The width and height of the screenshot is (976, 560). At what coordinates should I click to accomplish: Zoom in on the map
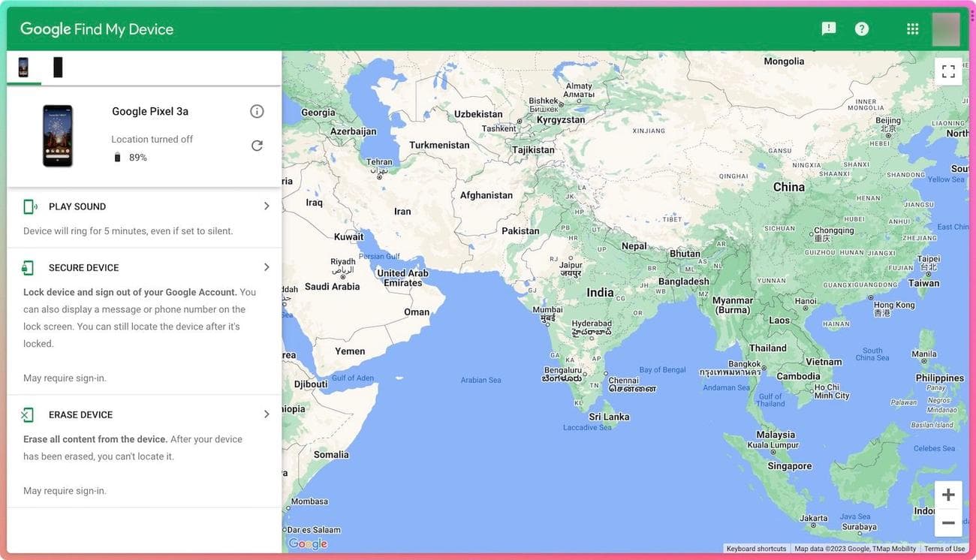(x=947, y=493)
